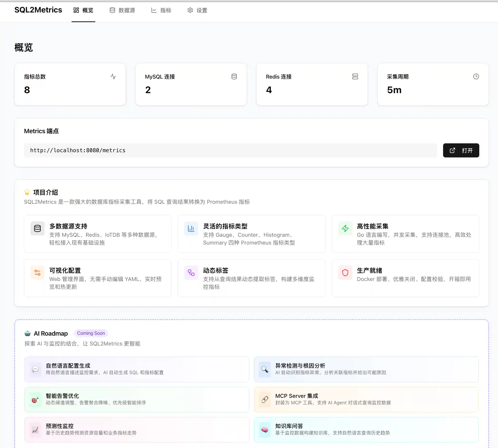Click the bar chart icon beside 灵活的指标类型
This screenshot has width=498, height=448.
click(x=191, y=228)
